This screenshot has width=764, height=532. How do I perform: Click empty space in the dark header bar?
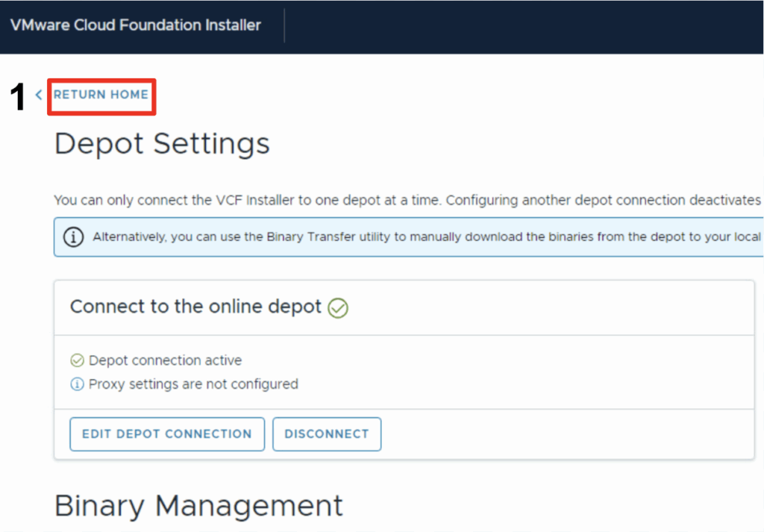(x=522, y=26)
